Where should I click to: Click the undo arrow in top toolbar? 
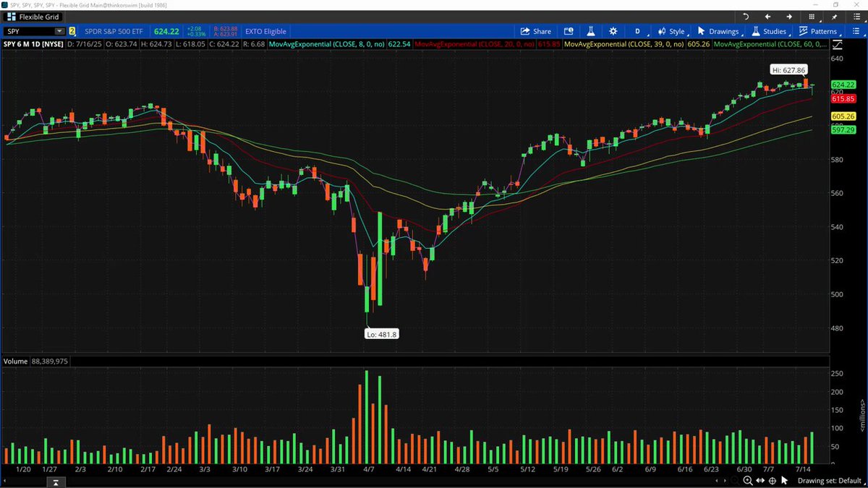746,17
